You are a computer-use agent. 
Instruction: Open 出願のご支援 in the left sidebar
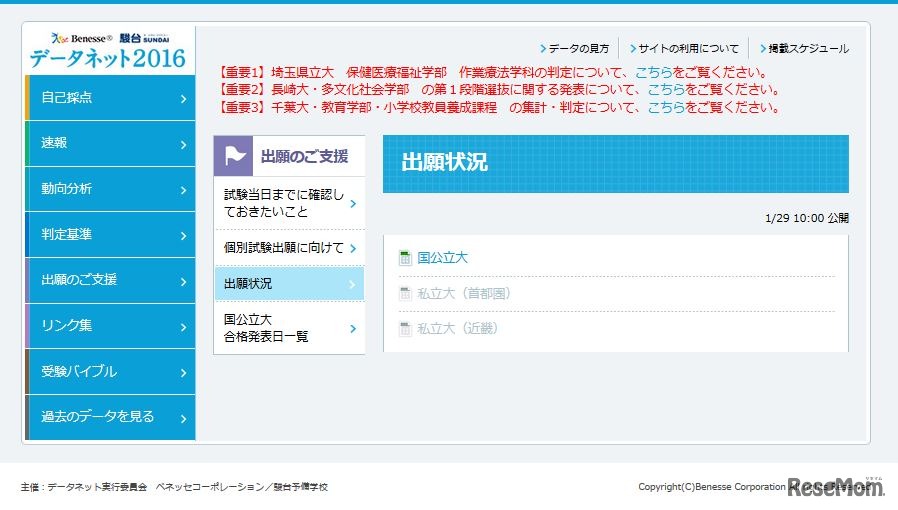108,280
